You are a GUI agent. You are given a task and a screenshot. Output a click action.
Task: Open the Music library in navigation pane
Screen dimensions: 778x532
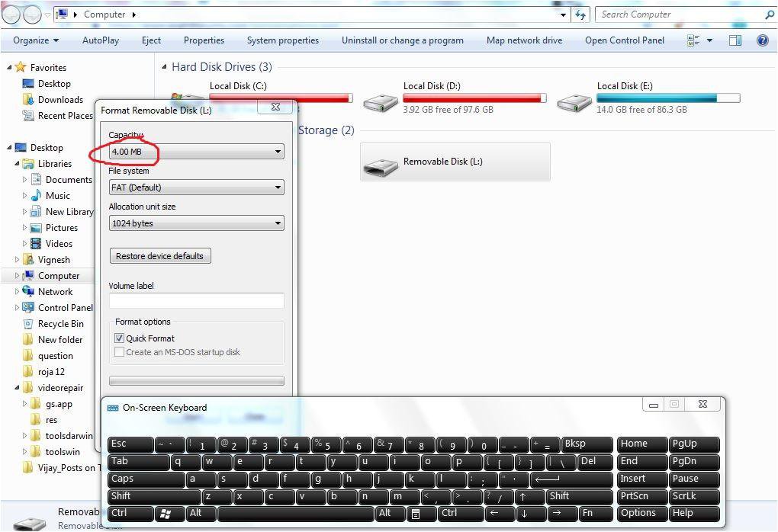[x=36, y=196]
